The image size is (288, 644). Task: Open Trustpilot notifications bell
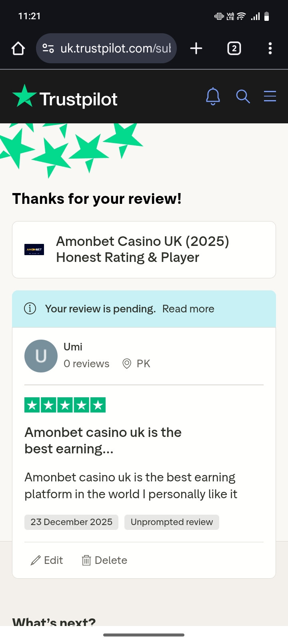click(x=213, y=97)
